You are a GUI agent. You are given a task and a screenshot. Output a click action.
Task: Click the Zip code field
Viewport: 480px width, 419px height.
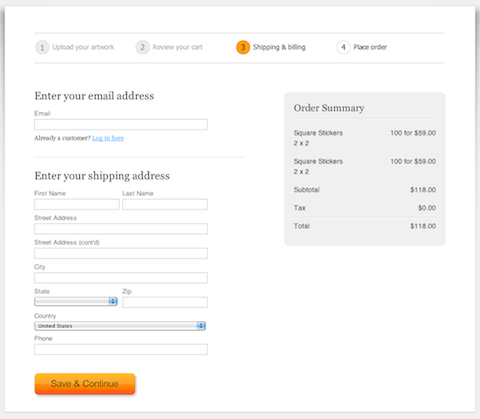[165, 302]
